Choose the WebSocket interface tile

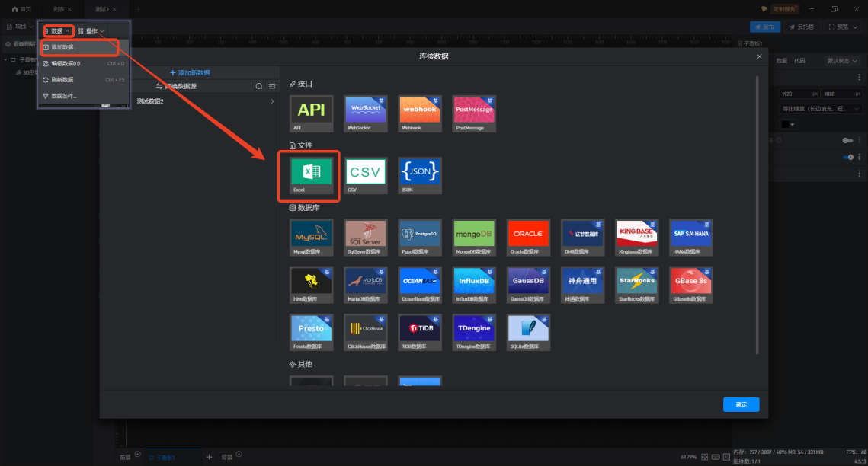point(366,112)
